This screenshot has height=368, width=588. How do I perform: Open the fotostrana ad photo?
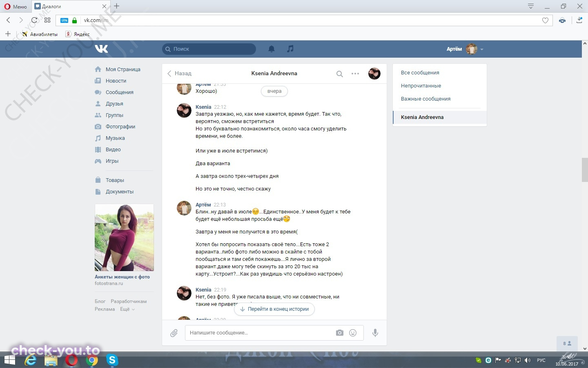tap(124, 238)
